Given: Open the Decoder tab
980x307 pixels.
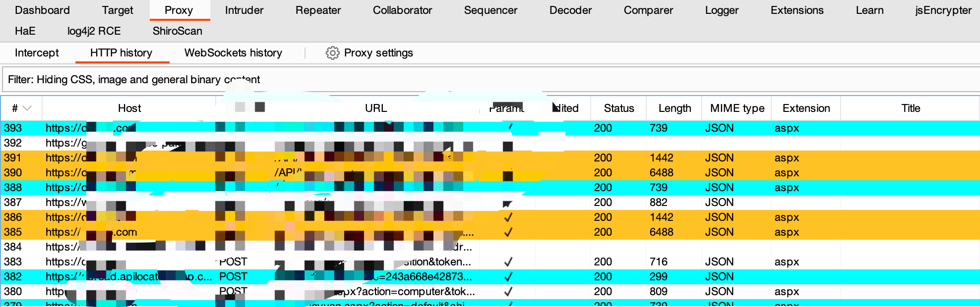Looking at the screenshot, I should tap(570, 10).
